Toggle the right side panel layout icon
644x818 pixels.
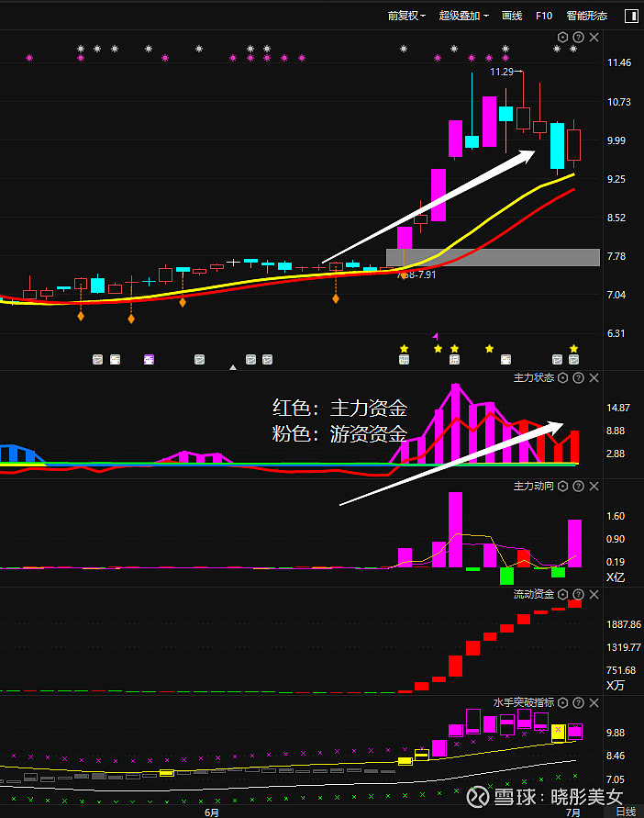[x=631, y=17]
